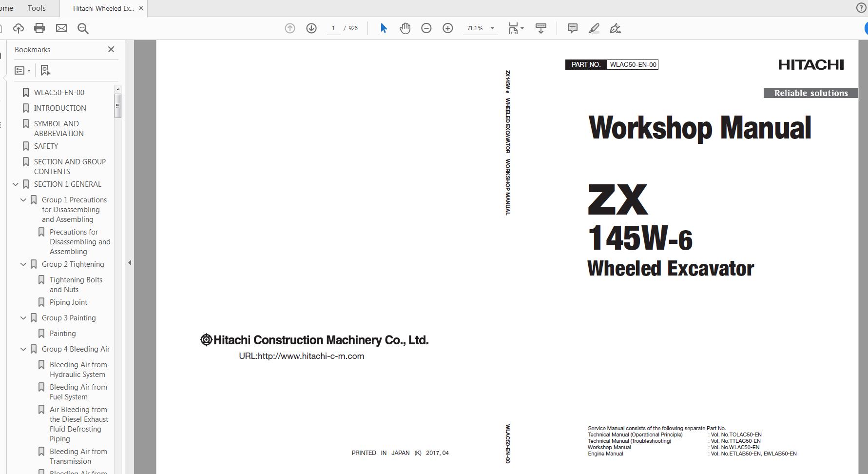Image resolution: width=868 pixels, height=474 pixels.
Task: Click scrollbar up arrow in bookmarks
Action: [x=117, y=89]
